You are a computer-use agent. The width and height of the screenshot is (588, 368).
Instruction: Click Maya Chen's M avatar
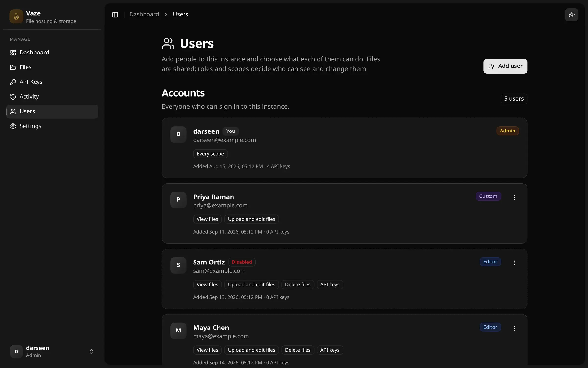coord(178,331)
